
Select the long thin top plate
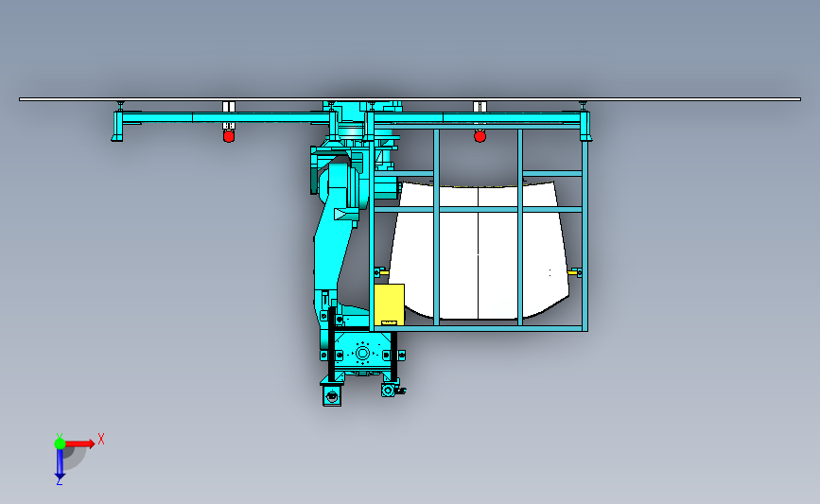click(x=410, y=98)
